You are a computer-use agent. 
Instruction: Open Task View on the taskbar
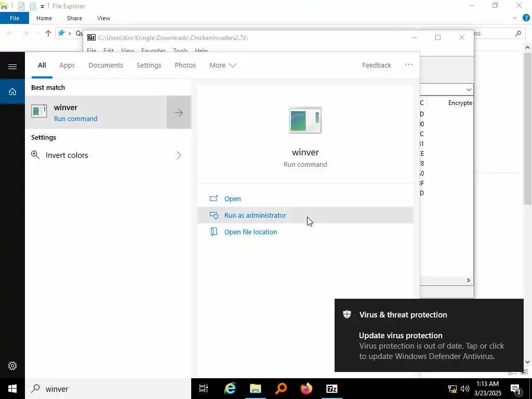point(204,389)
